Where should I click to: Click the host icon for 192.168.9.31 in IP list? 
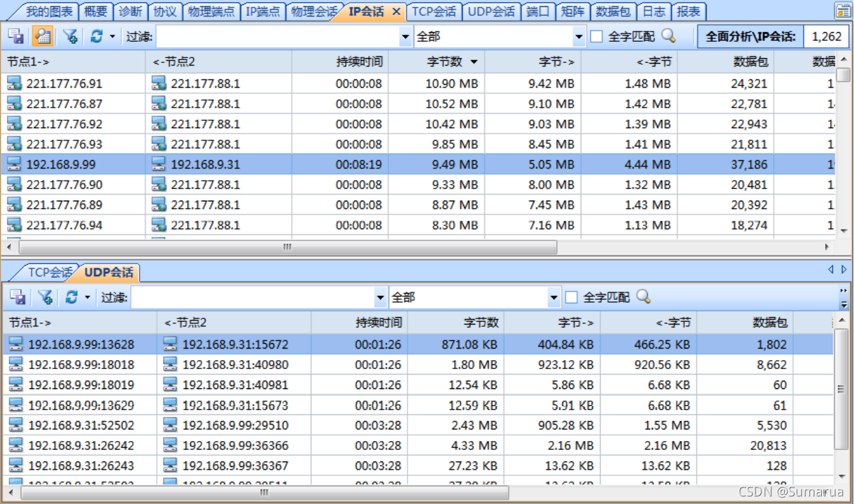coord(159,164)
